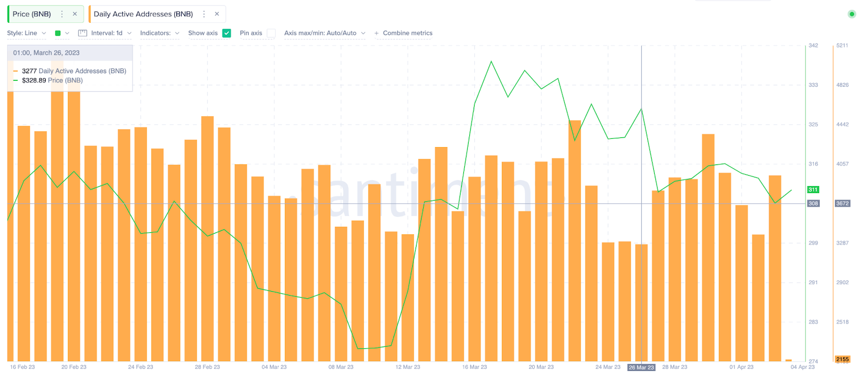The width and height of the screenshot is (868, 377).
Task: Enable the Pin axis checkbox
Action: 271,33
